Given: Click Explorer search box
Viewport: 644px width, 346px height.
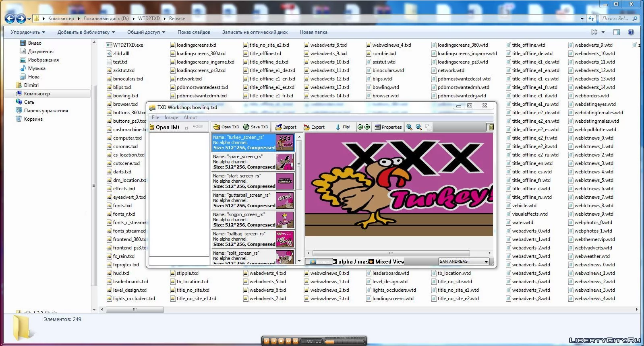Looking at the screenshot, I should point(619,19).
